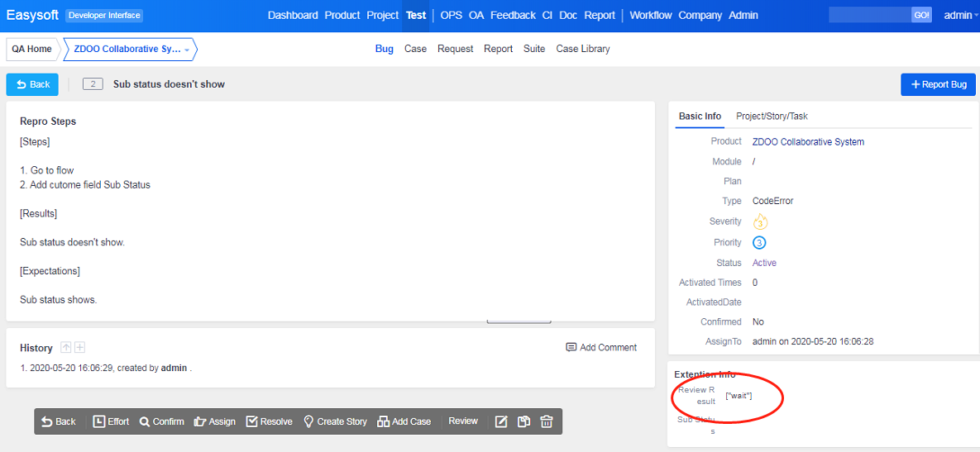This screenshot has height=452, width=980.
Task: Create Story from this bug
Action: tap(335, 421)
